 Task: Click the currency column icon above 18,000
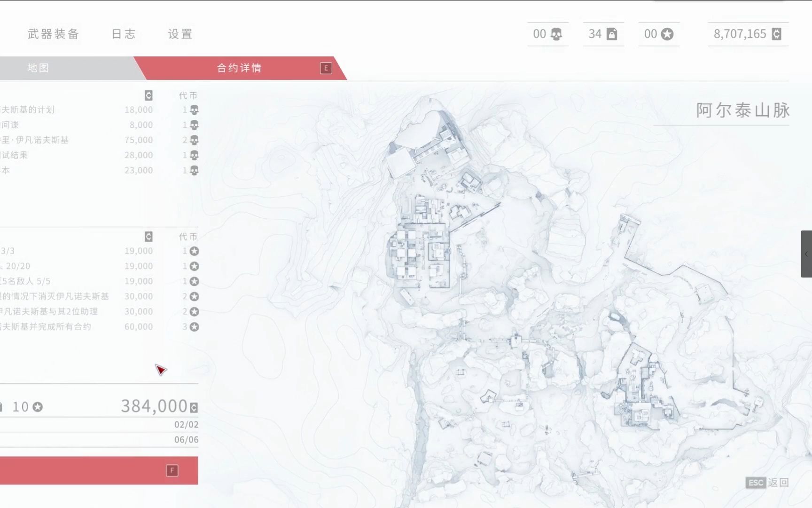148,95
